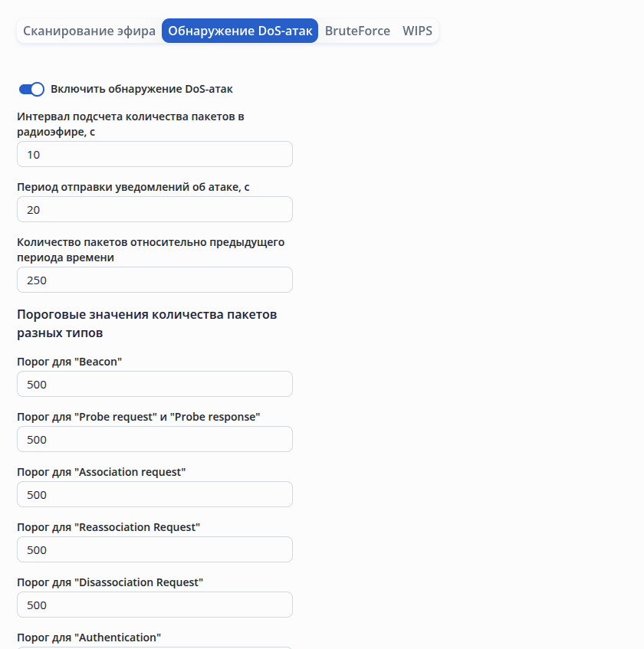Screen dimensions: 644x649
Task: Click the Disassociation Request threshold input field
Action: click(x=154, y=605)
